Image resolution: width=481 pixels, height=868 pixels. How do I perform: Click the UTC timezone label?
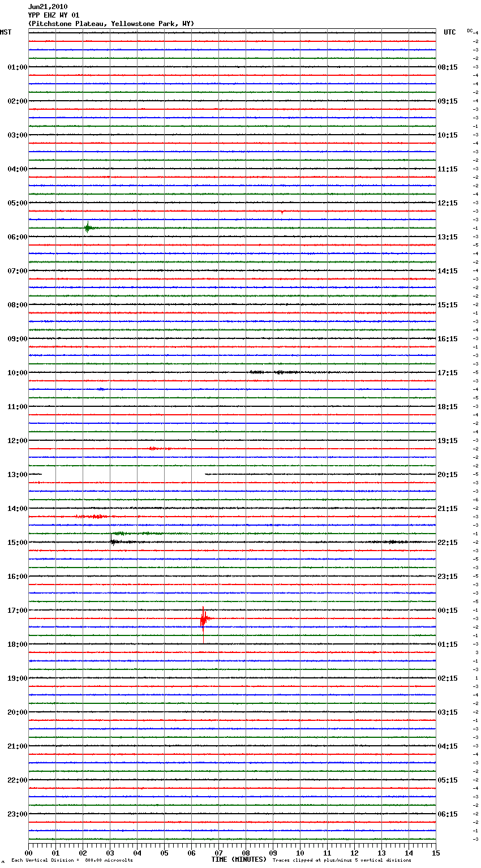(x=450, y=32)
